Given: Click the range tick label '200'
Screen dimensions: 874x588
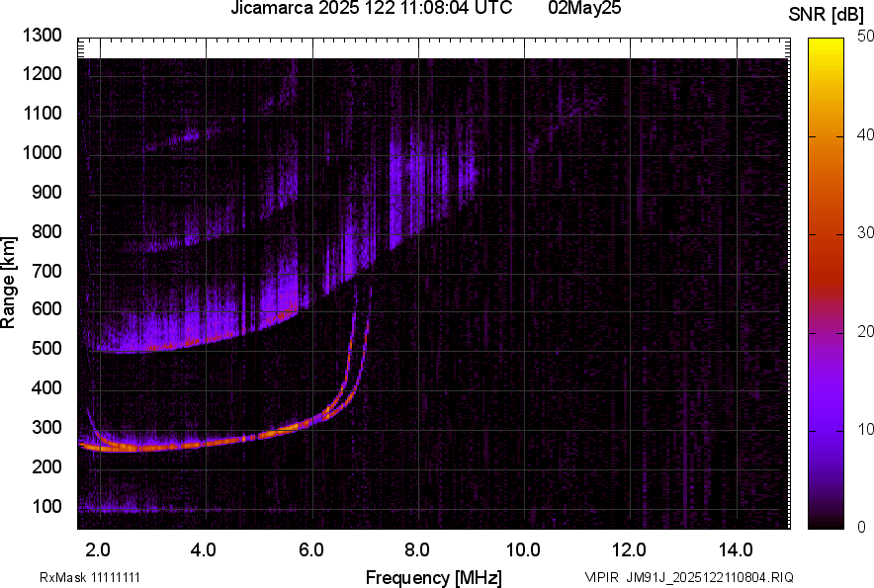Looking at the screenshot, I should pos(46,466).
